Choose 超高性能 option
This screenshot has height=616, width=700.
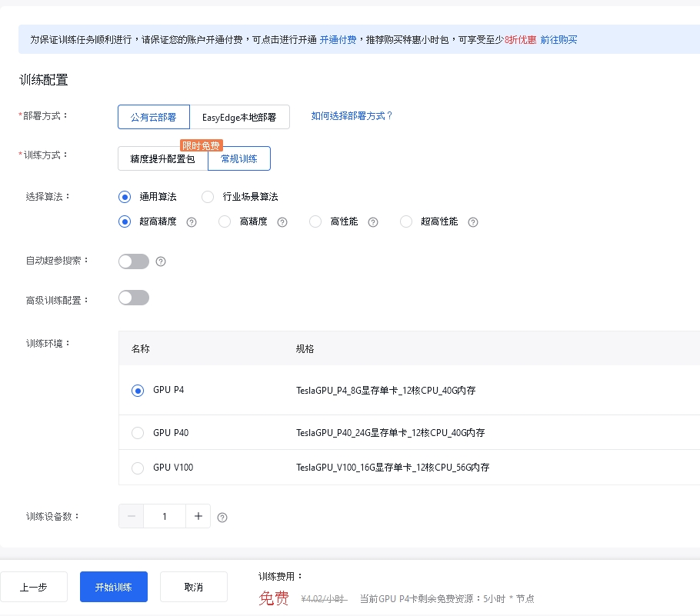(x=406, y=221)
